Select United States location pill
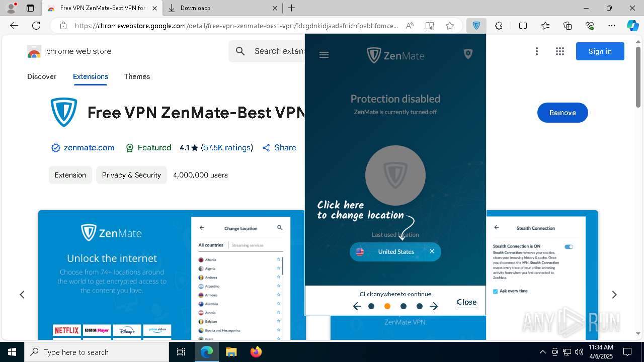This screenshot has height=362, width=644. pyautogui.click(x=395, y=252)
